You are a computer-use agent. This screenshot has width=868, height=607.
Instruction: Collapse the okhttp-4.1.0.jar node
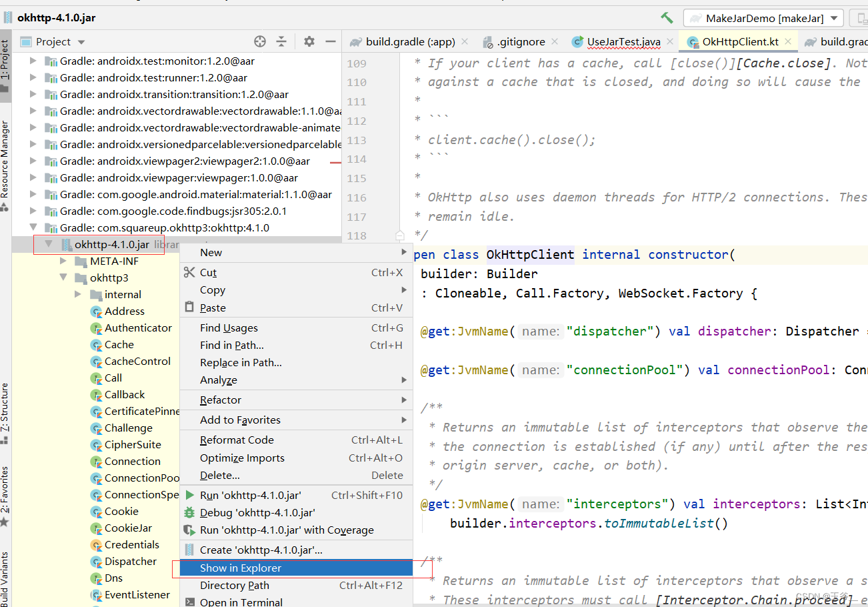tap(48, 244)
